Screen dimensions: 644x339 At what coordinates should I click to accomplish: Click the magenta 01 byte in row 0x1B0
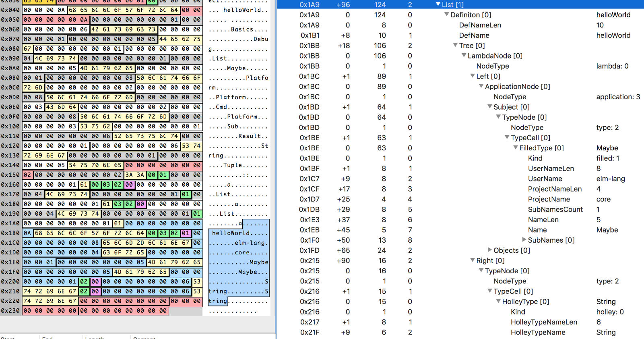(186, 233)
